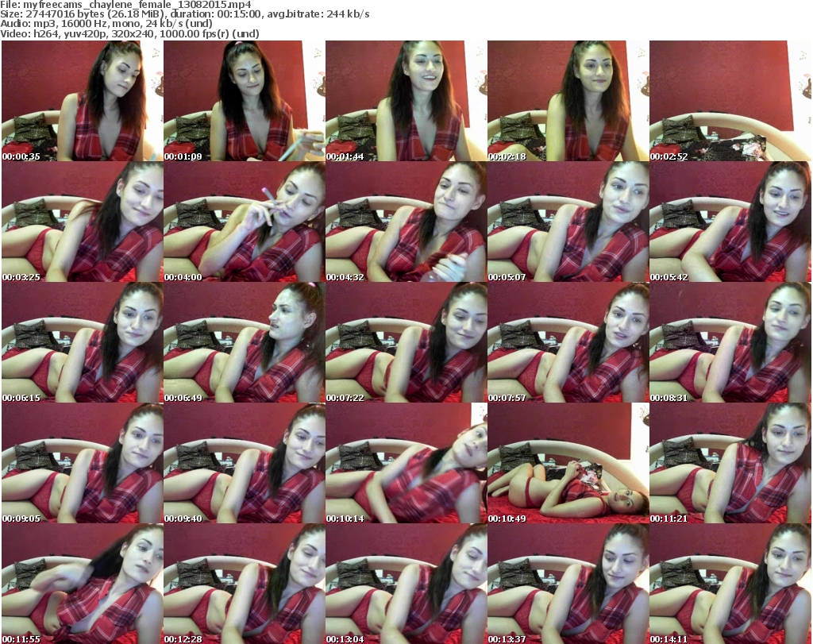Select the thumbnail at 00:12:28

click(x=245, y=584)
